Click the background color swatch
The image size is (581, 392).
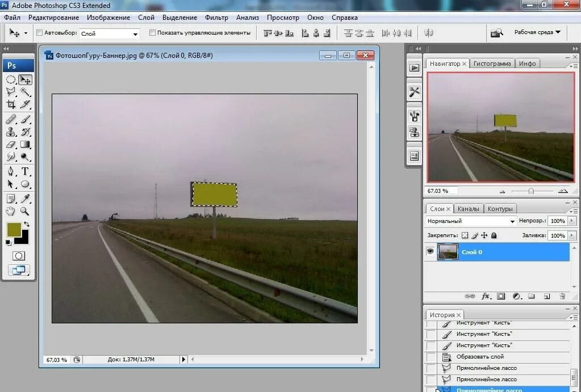[24, 240]
